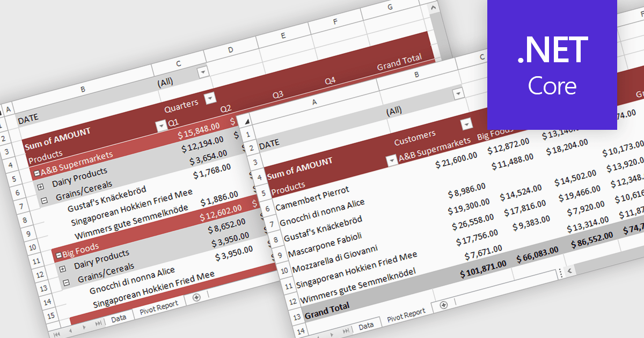Click the add-sheet plus icon on left workbook
The height and width of the screenshot is (338, 644).
click(x=196, y=297)
